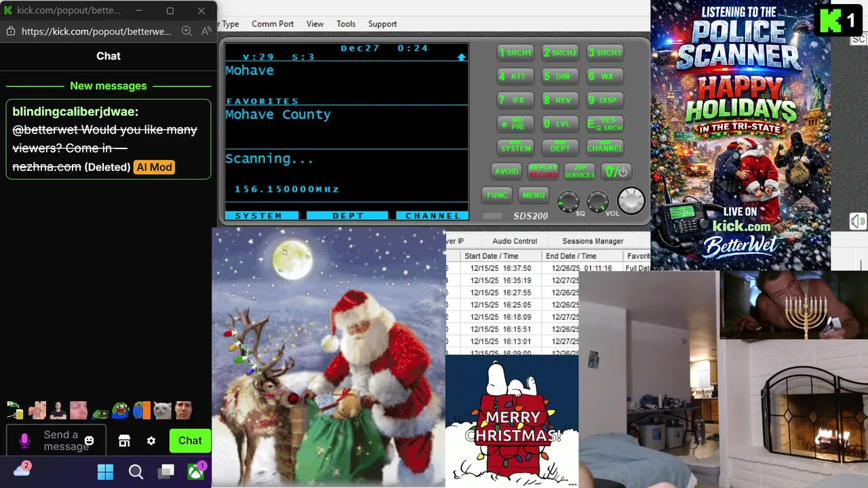This screenshot has width=868, height=488.
Task: Select the close-up squinting face emote
Action: click(79, 410)
